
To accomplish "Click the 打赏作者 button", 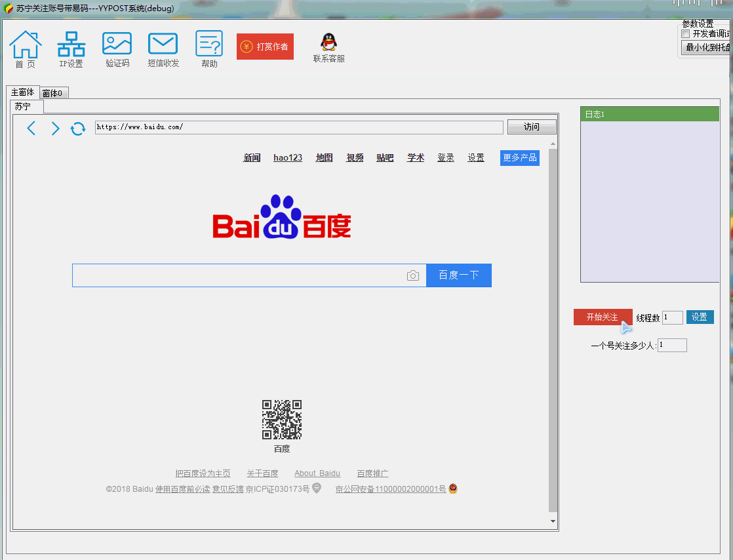I will [x=265, y=47].
